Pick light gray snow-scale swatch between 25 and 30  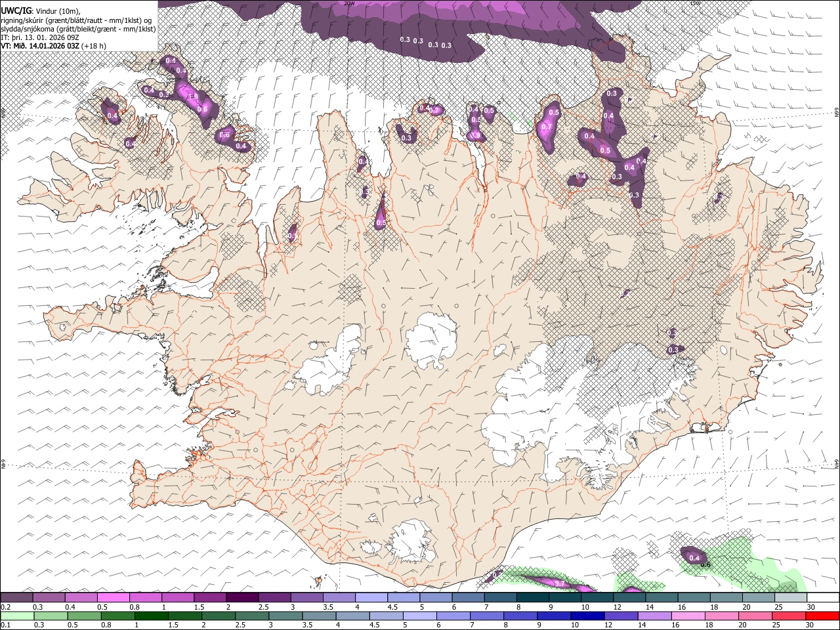[789, 597]
